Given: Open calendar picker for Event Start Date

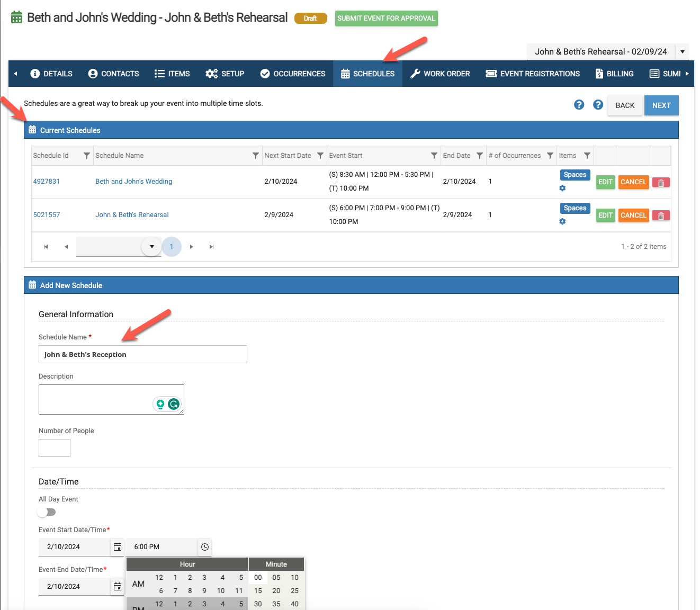Looking at the screenshot, I should coord(118,547).
